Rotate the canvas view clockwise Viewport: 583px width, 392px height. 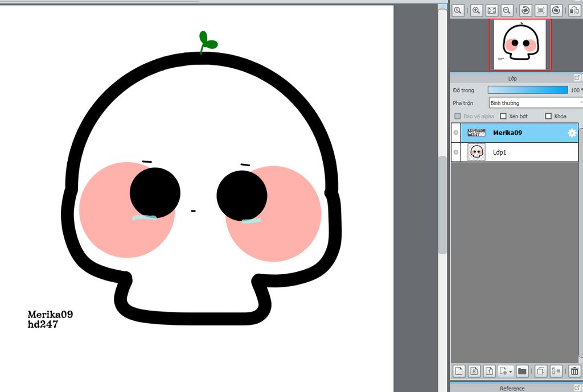(x=556, y=10)
